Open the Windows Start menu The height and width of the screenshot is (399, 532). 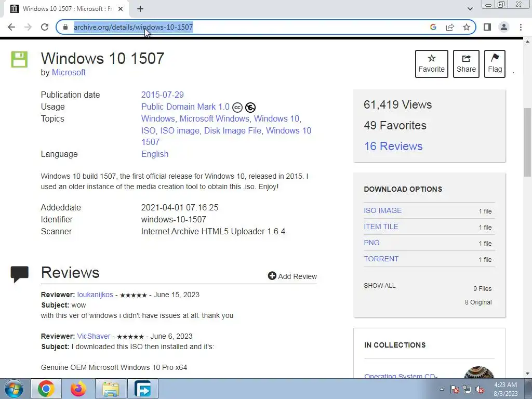point(13,389)
